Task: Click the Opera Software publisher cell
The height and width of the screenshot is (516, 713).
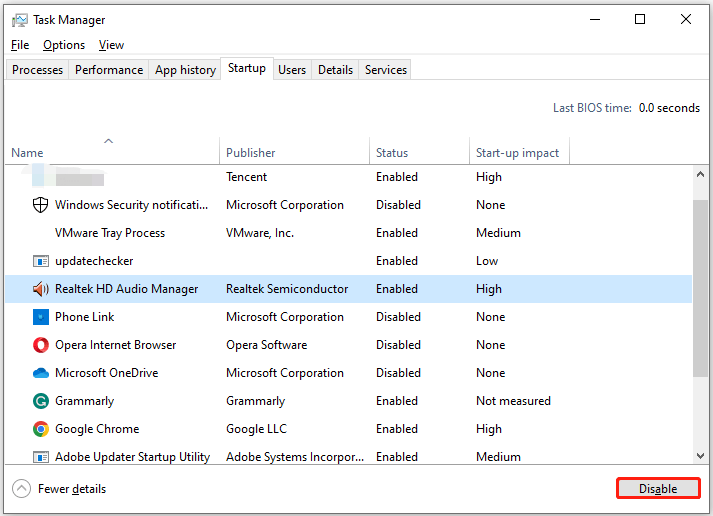Action: (266, 345)
